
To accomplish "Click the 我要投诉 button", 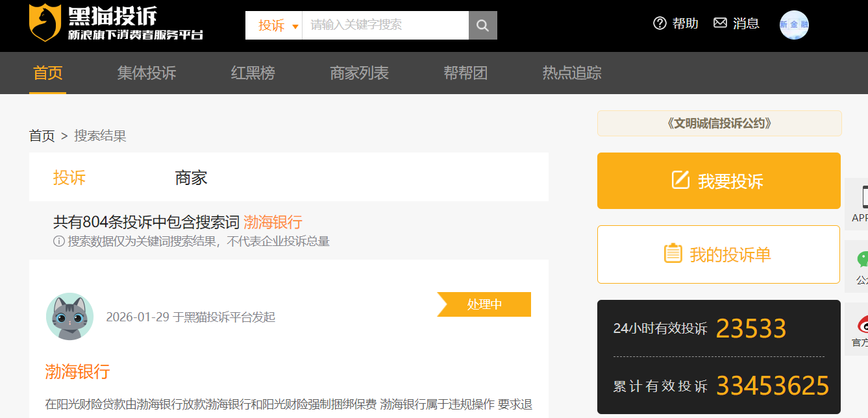I will click(x=719, y=181).
